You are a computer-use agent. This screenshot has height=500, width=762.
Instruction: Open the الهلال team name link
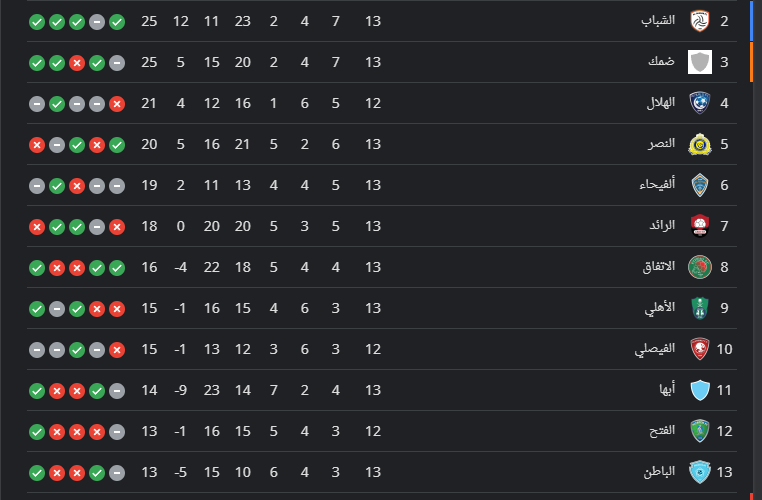tap(660, 103)
